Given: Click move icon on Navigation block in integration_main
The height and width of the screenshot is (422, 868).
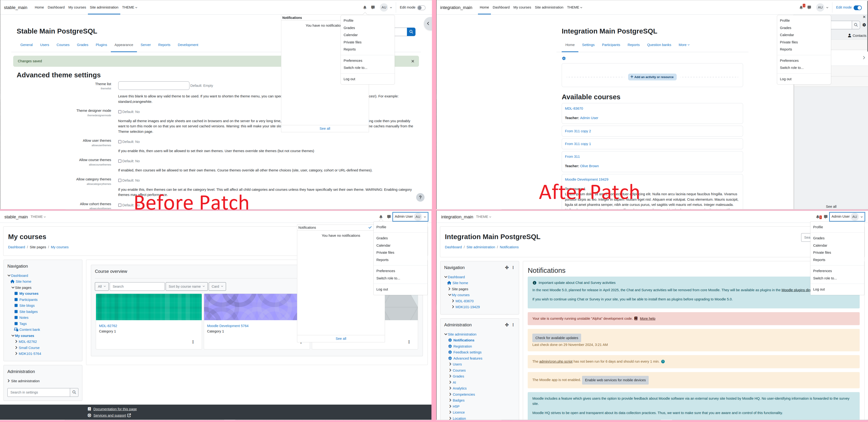Looking at the screenshot, I should coord(506,268).
